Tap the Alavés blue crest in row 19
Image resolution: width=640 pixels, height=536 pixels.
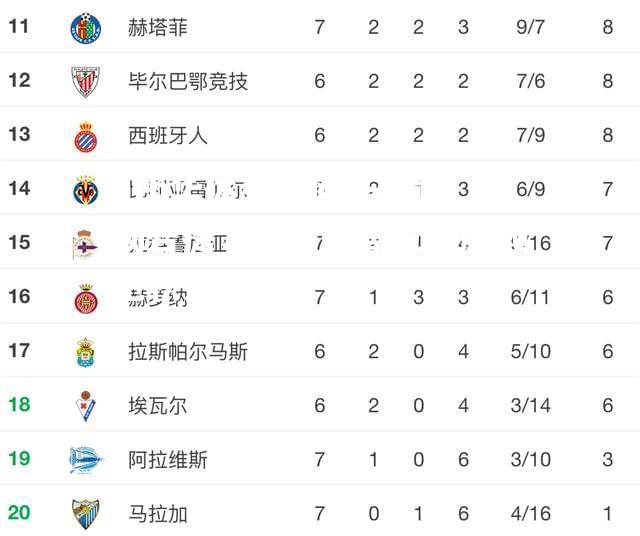(x=86, y=460)
